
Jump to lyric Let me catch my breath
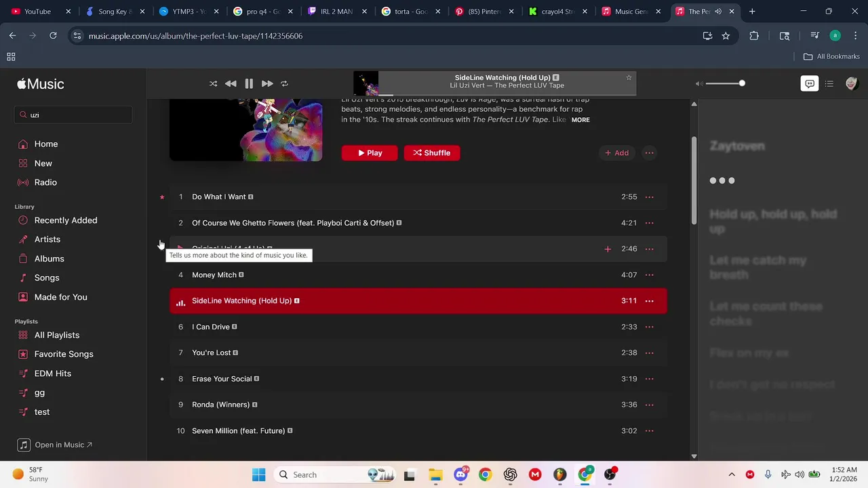click(x=758, y=268)
